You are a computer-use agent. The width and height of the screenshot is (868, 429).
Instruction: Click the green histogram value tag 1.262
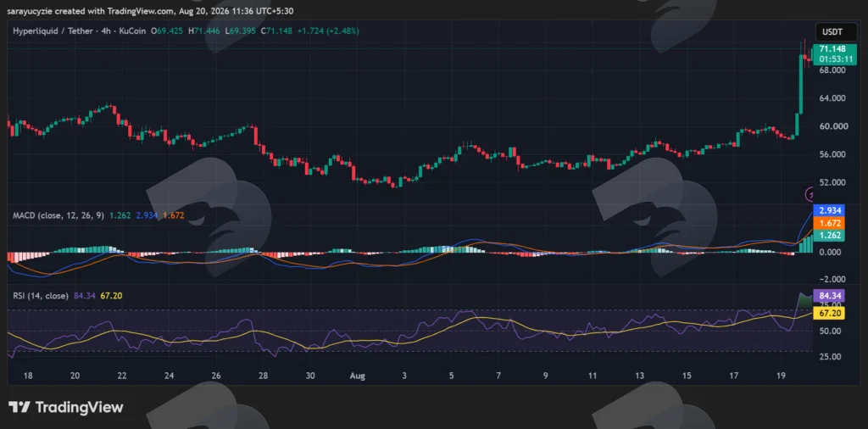pos(829,235)
